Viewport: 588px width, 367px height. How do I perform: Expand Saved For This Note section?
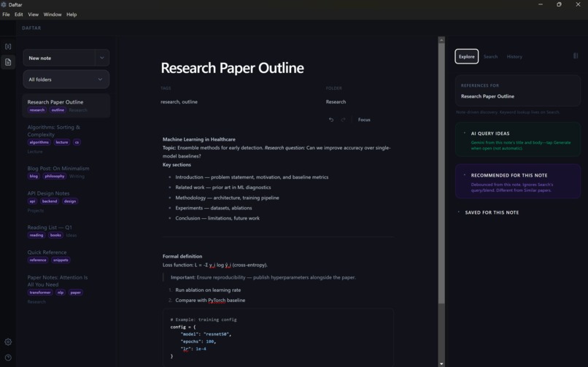click(x=492, y=212)
